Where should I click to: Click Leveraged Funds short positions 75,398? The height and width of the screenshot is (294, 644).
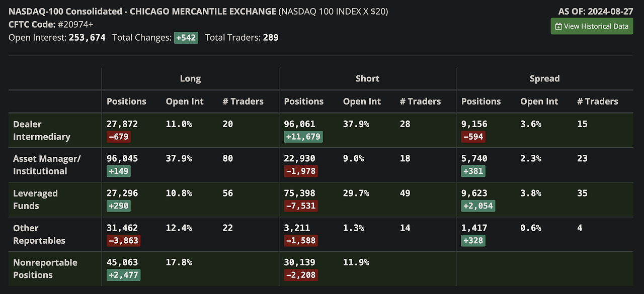click(x=300, y=193)
